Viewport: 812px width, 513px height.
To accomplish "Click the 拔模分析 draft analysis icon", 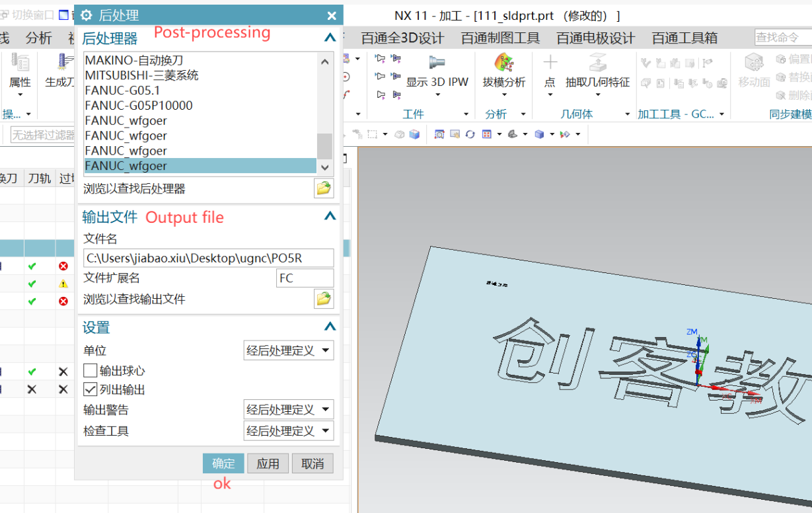I will (504, 63).
